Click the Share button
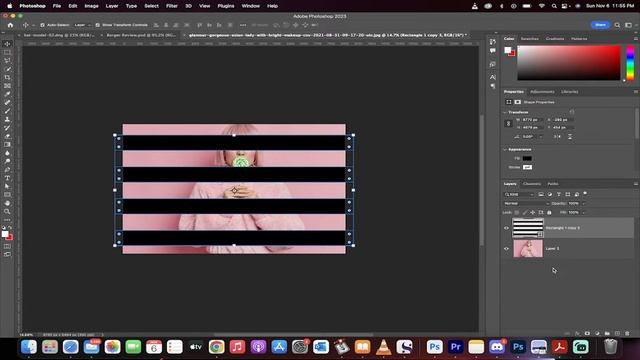The image size is (640, 360). (600, 25)
